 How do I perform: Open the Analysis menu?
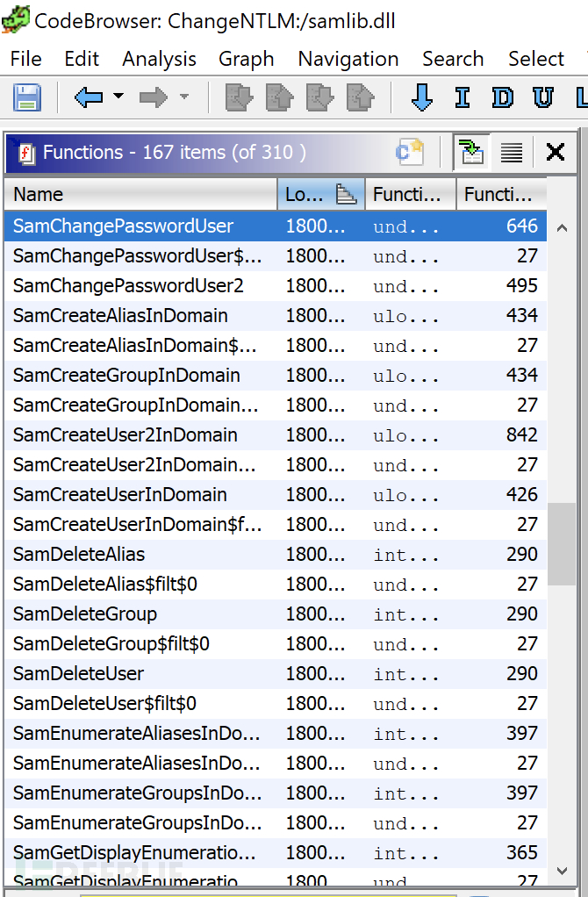point(159,59)
